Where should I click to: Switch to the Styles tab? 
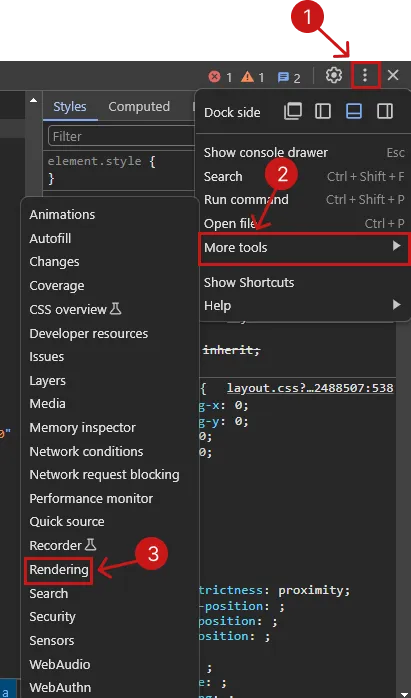(x=70, y=106)
